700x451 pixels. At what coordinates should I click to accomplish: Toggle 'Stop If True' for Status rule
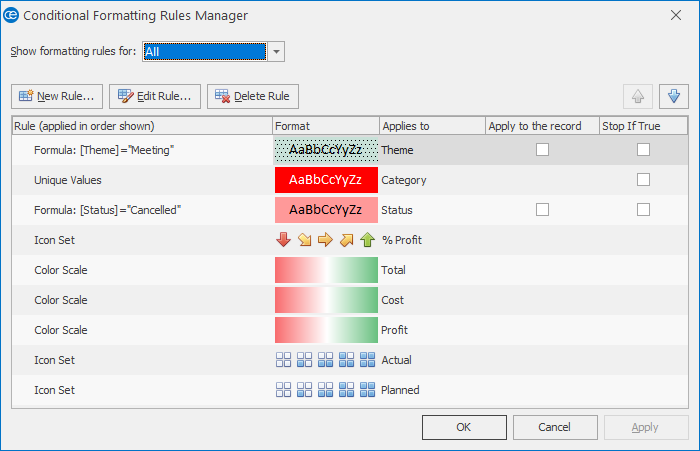tap(643, 209)
